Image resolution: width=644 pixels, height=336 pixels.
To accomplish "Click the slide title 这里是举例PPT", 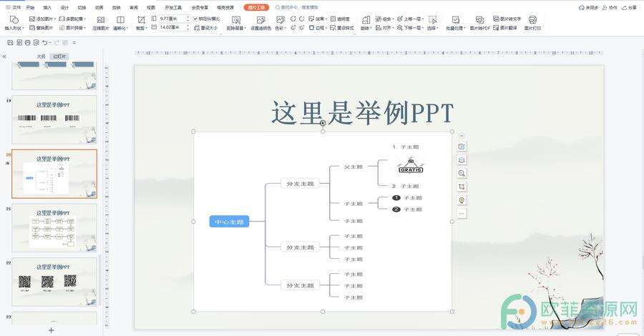I will click(362, 113).
